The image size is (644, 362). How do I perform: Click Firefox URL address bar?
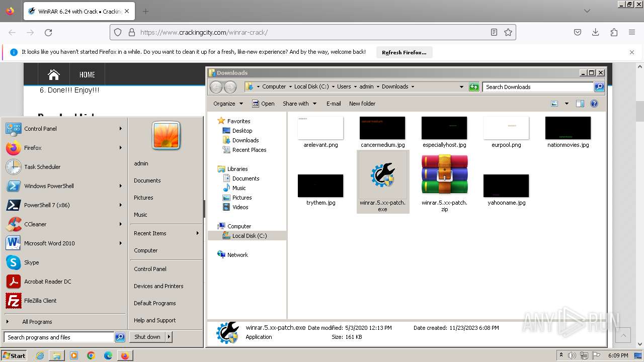(x=312, y=32)
